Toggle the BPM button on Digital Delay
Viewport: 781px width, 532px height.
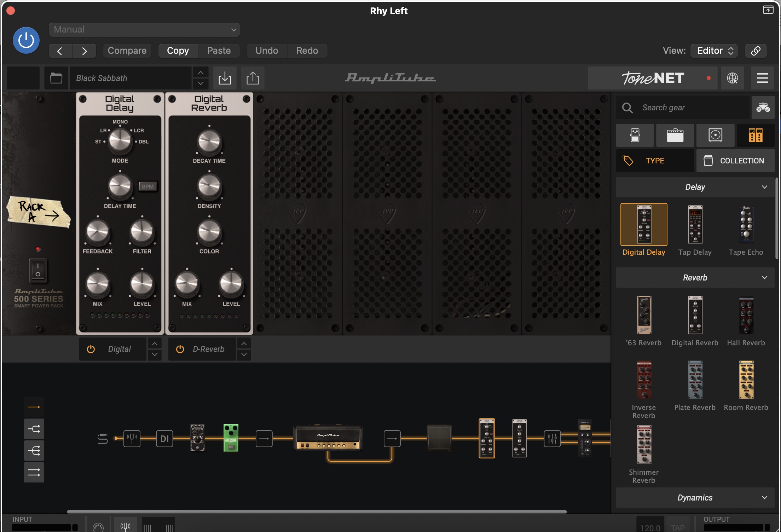[x=148, y=186]
